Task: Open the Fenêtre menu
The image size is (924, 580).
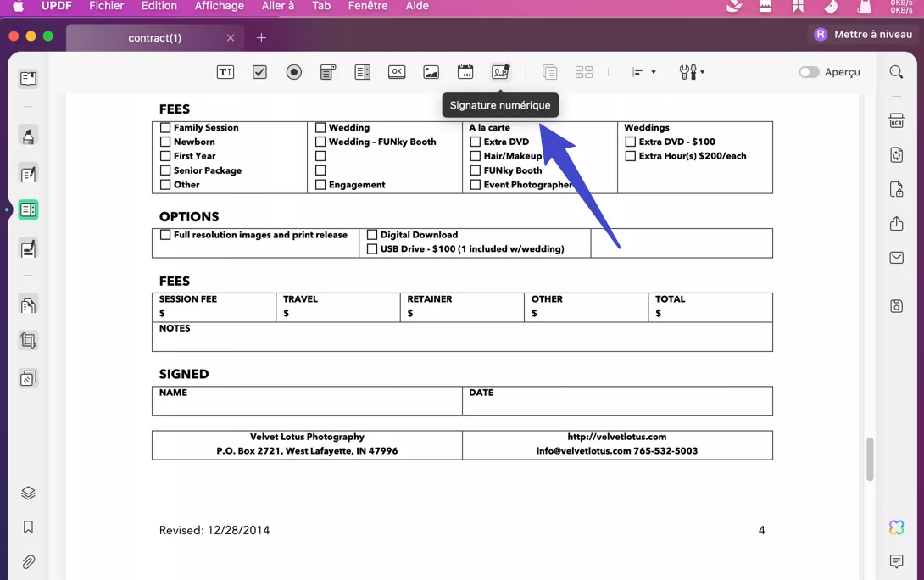Action: [x=368, y=6]
